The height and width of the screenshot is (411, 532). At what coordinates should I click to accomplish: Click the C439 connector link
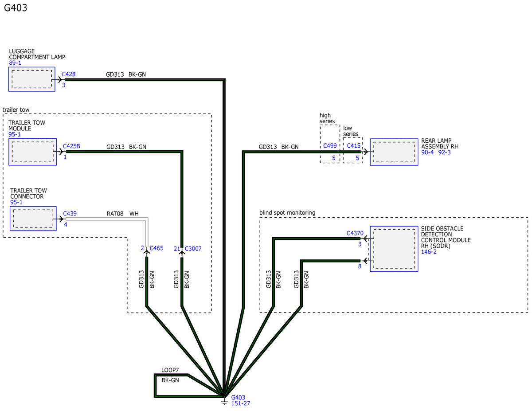pos(70,213)
